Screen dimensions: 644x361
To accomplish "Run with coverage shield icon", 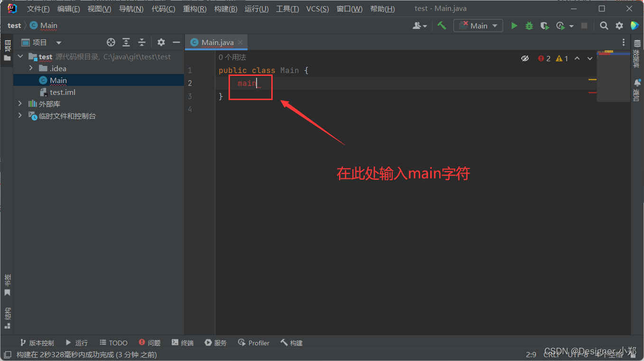I will [544, 26].
